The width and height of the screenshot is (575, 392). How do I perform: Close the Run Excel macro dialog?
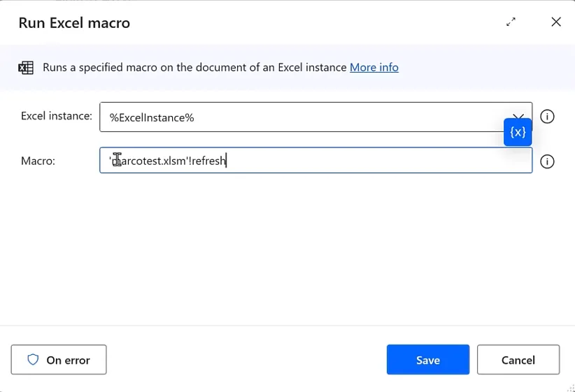[556, 22]
